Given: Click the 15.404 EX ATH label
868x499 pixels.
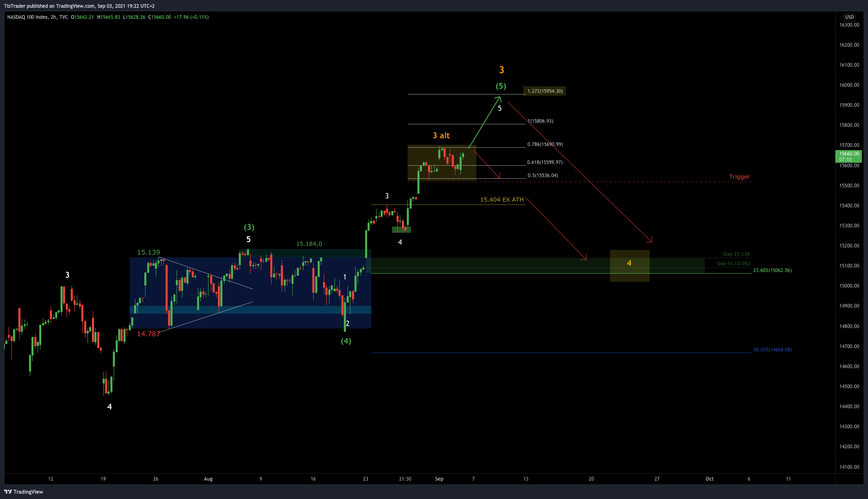Looking at the screenshot, I should [502, 200].
